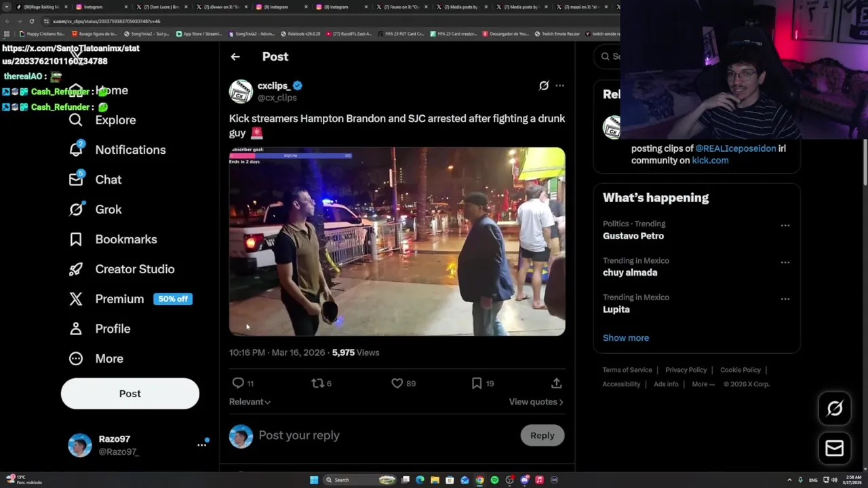Open the @REALIceposeidon mention link

tap(736, 148)
